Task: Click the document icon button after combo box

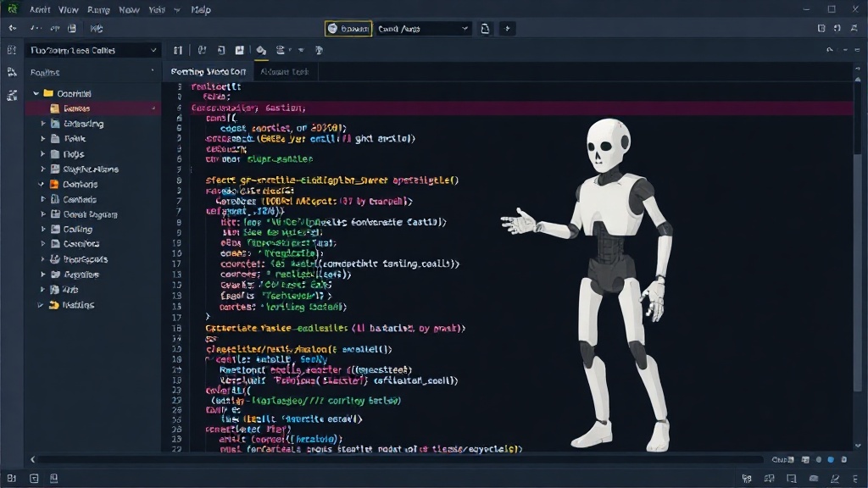Action: pyautogui.click(x=485, y=28)
